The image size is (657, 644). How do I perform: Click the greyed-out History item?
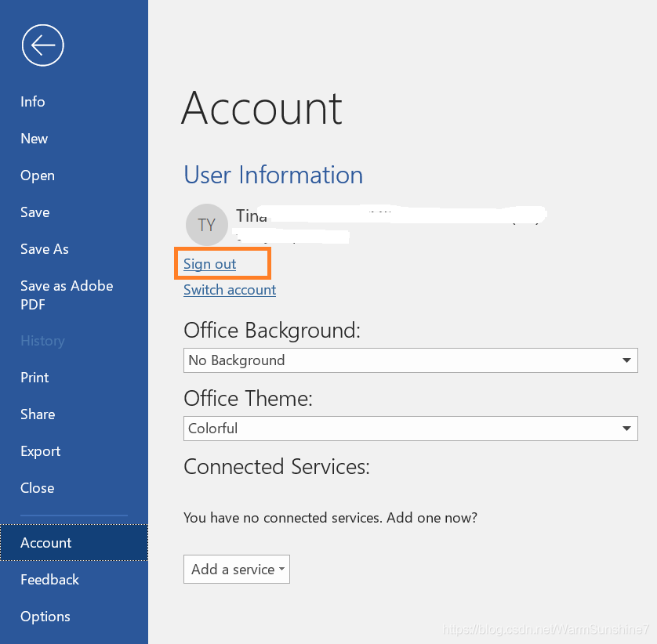click(42, 341)
